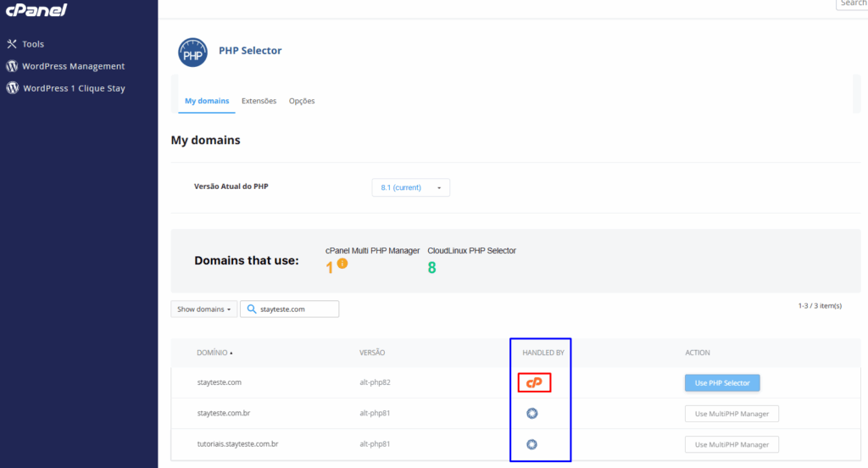868x468 pixels.
Task: Click cPanel handler icon for stayteste.com
Action: [534, 383]
